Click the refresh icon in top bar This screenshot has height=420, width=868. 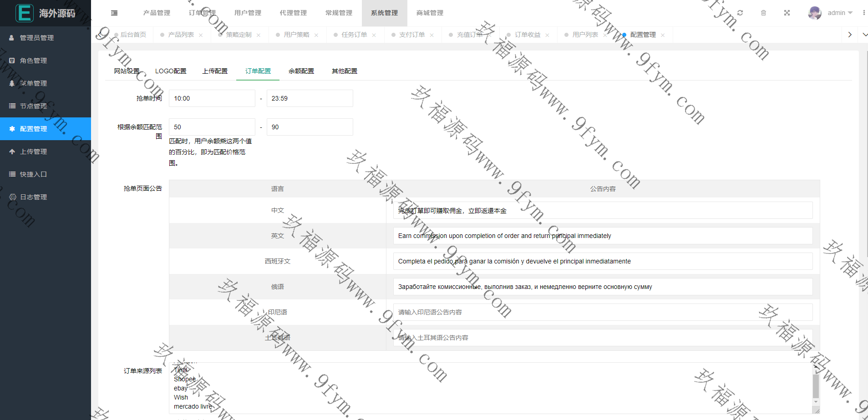(740, 13)
